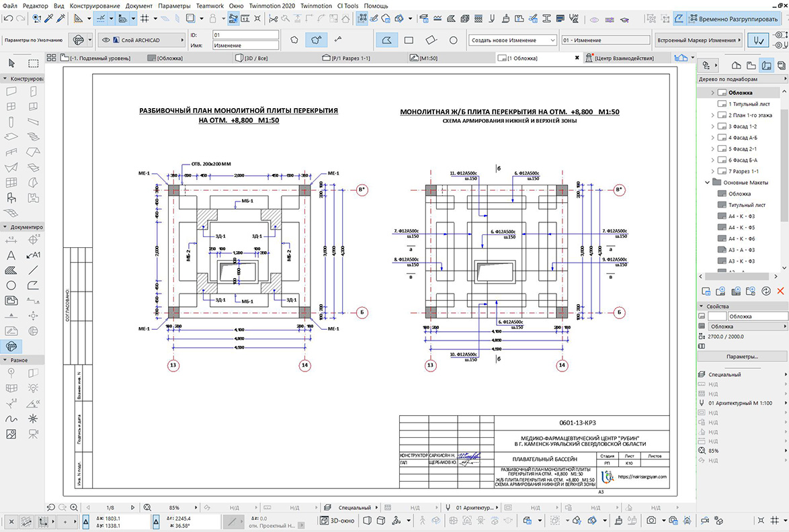Select the Inject Parameters syringe tool

[x=61, y=19]
